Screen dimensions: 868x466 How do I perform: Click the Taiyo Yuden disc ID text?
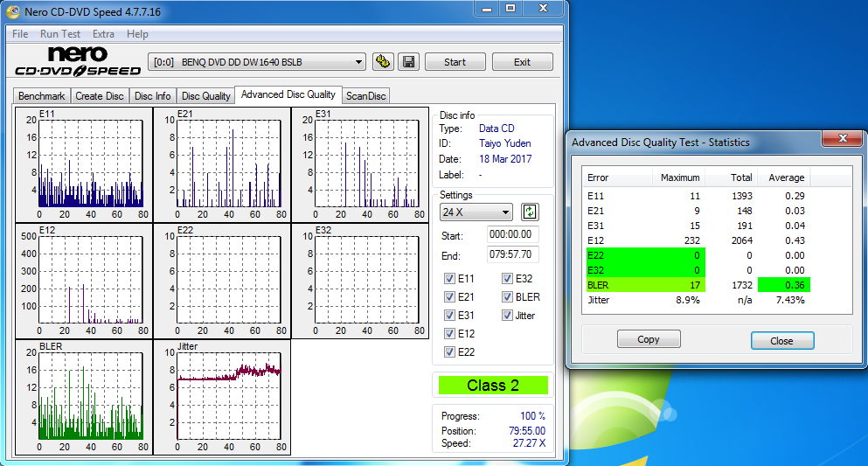(x=505, y=143)
